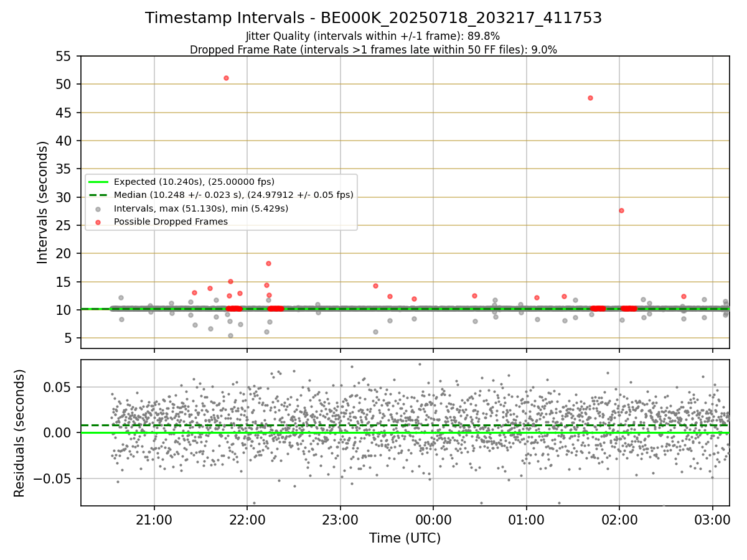Click the red dot marker in legend
The width and height of the screenshot is (747, 560).
click(98, 222)
